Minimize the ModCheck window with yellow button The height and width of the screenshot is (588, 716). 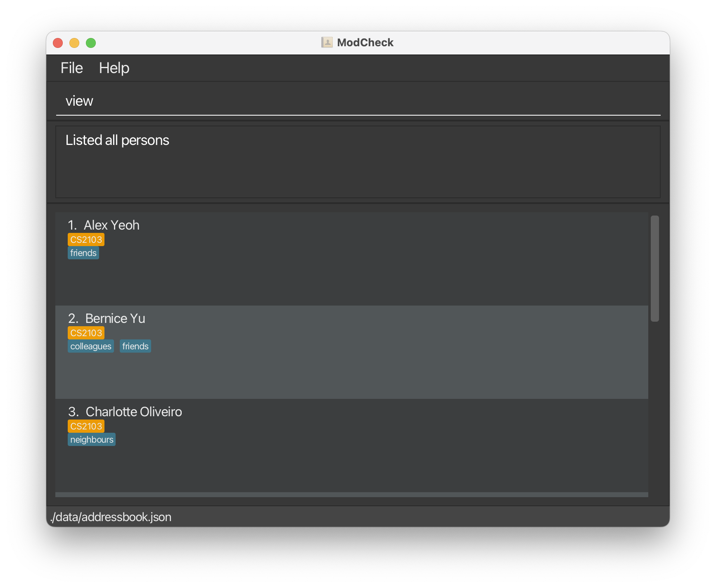click(74, 43)
